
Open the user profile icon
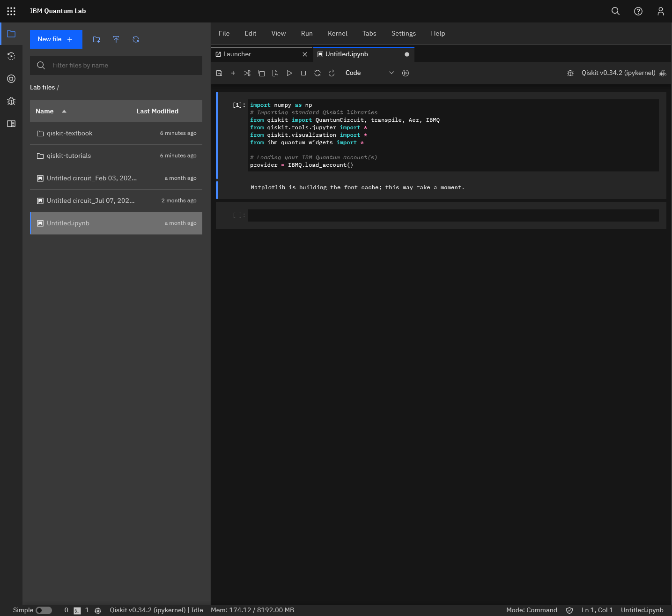pos(661,11)
